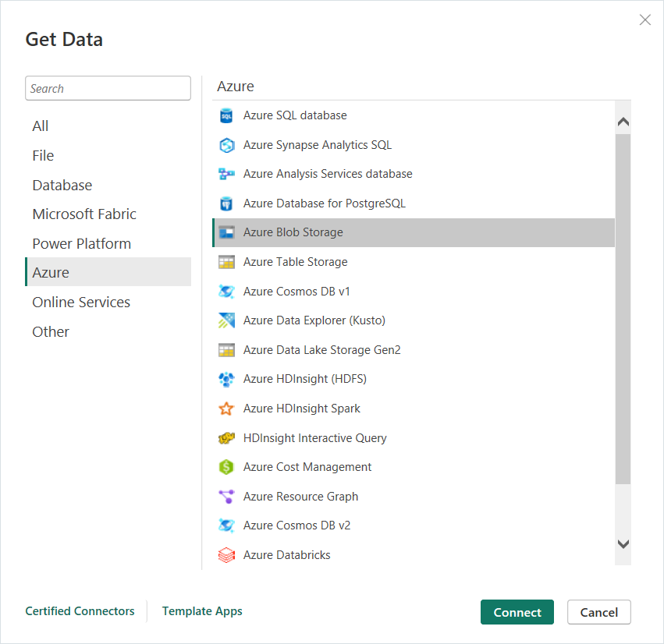This screenshot has height=644, width=664.
Task: Open the File category
Action: point(108,156)
